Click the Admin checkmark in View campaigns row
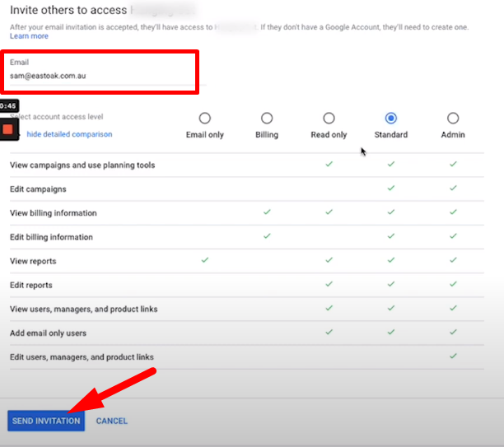This screenshot has width=504, height=447. (453, 164)
